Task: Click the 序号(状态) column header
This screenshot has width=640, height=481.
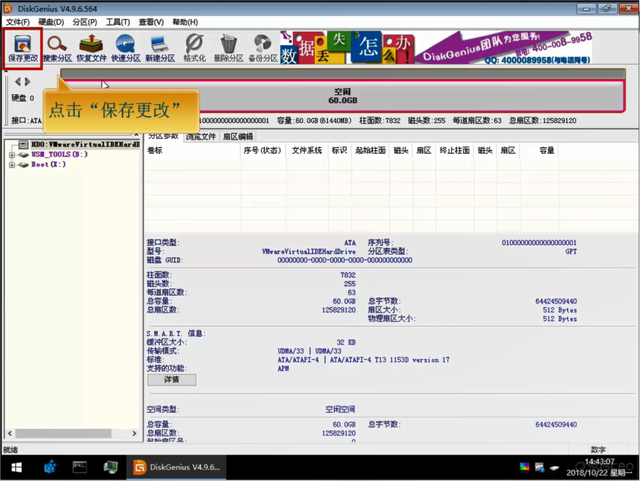Action: (262, 151)
